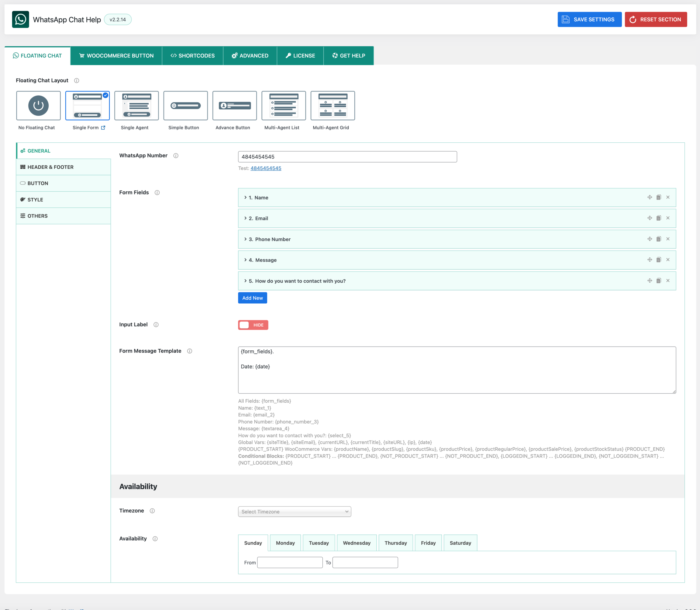Screen dimensions: 700x610
Task: Open the Advanced tab
Action: point(250,55)
